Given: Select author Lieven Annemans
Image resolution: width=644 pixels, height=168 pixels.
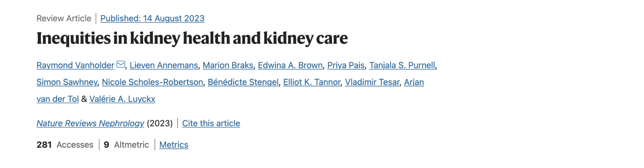Looking at the screenshot, I should pyautogui.click(x=164, y=65).
